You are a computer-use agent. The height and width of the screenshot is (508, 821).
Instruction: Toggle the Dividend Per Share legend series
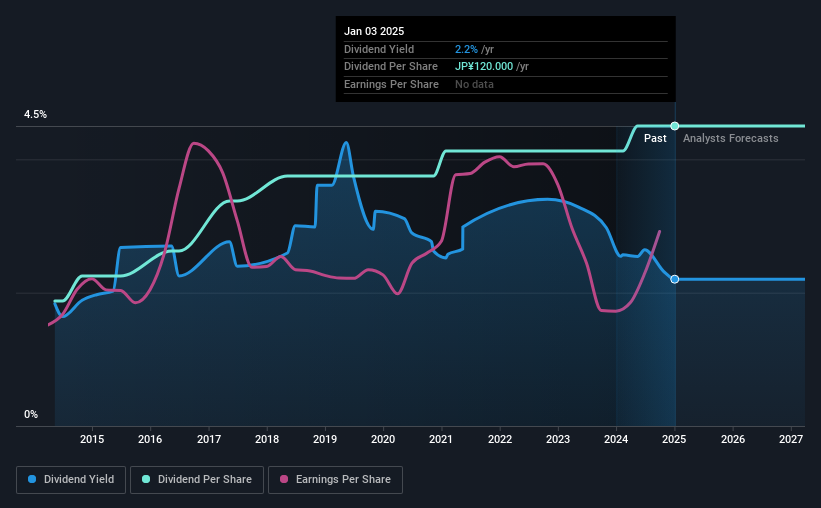point(197,480)
